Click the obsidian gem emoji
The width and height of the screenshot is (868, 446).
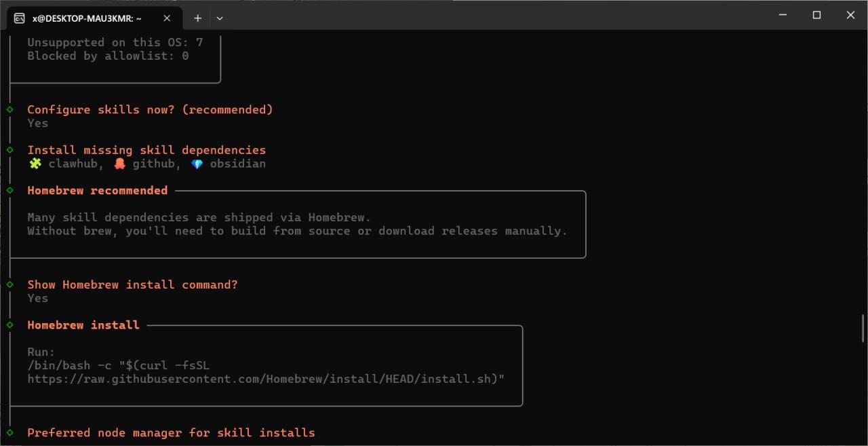(197, 164)
